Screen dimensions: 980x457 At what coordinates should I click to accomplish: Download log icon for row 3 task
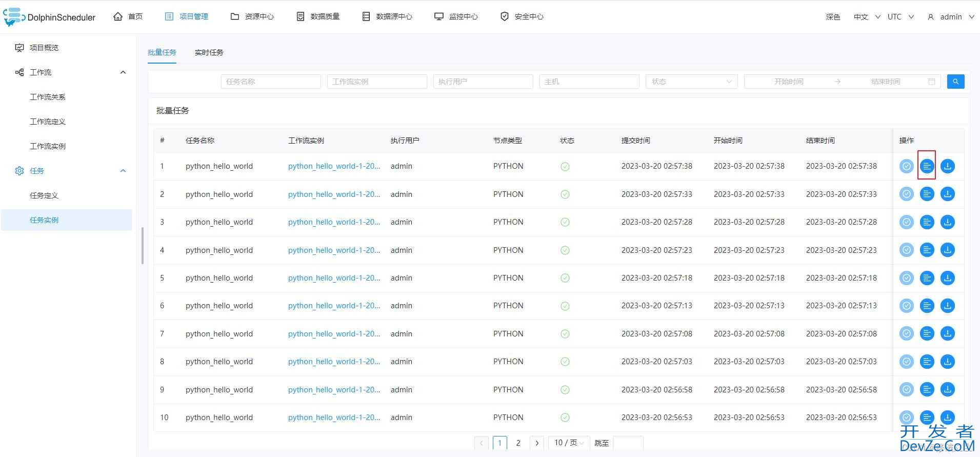(948, 222)
